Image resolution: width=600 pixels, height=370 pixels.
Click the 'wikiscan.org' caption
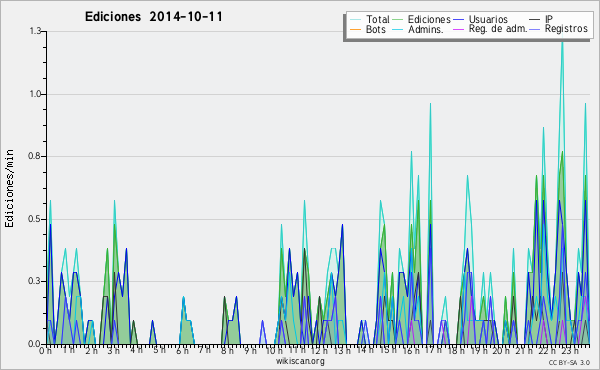(300, 361)
